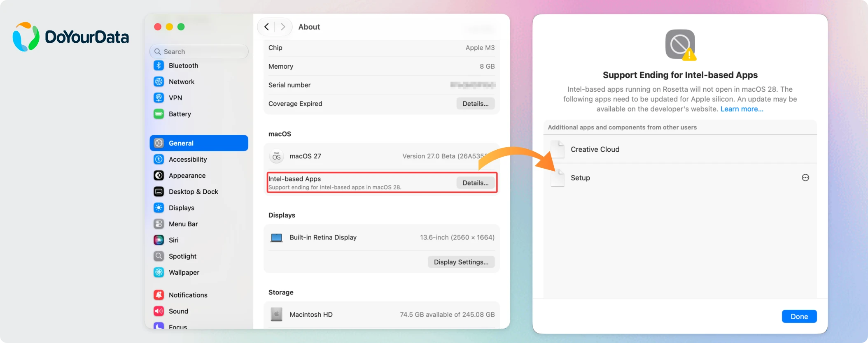Click the 8 GB memory value

pyautogui.click(x=487, y=66)
